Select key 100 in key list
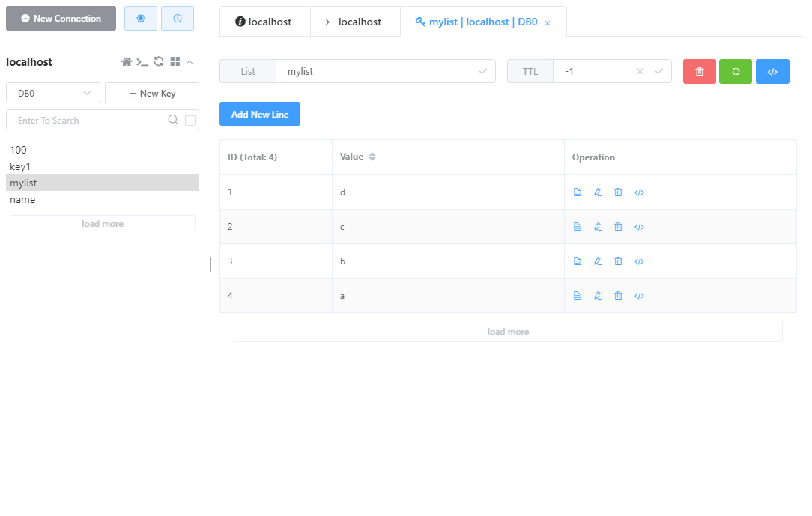Viewport: 812px width, 516px height. [x=103, y=150]
